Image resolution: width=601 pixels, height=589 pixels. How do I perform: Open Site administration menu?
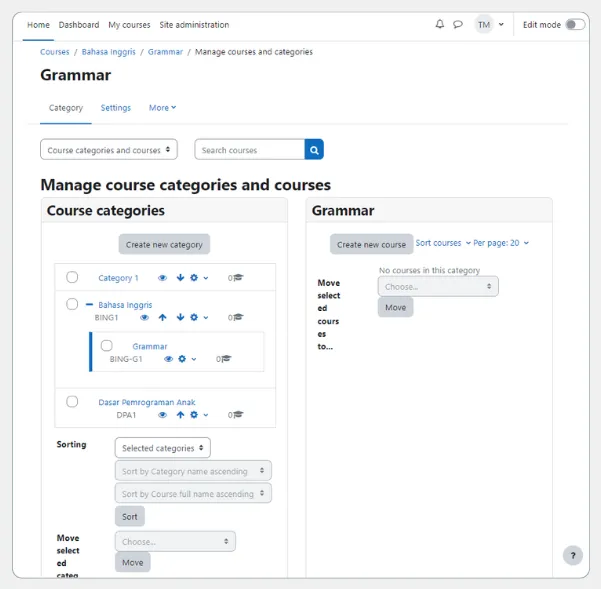[x=194, y=25]
